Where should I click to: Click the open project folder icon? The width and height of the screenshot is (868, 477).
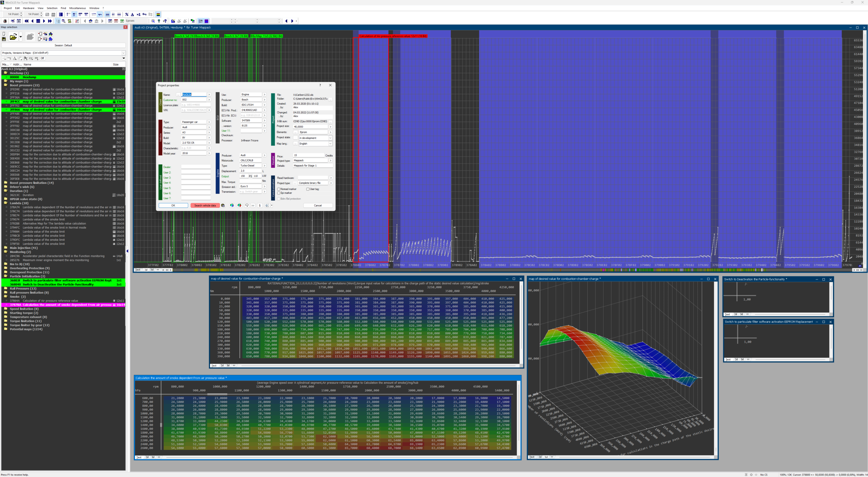(13, 37)
